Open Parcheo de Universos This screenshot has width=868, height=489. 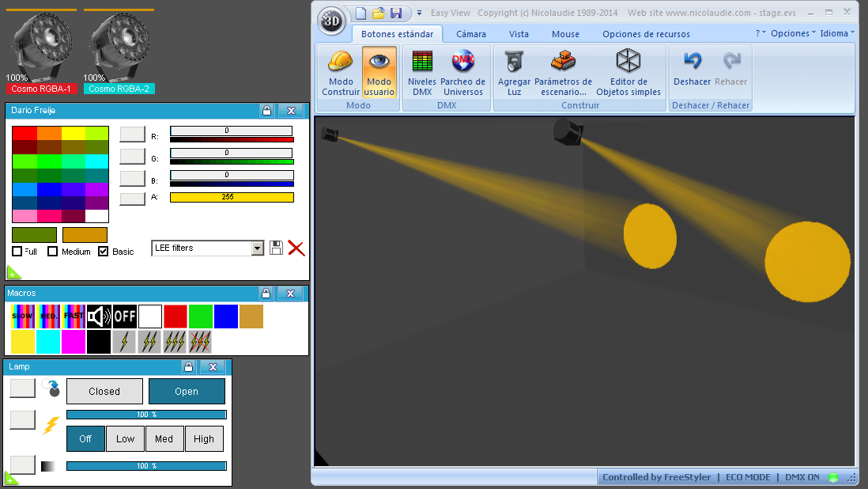(462, 73)
